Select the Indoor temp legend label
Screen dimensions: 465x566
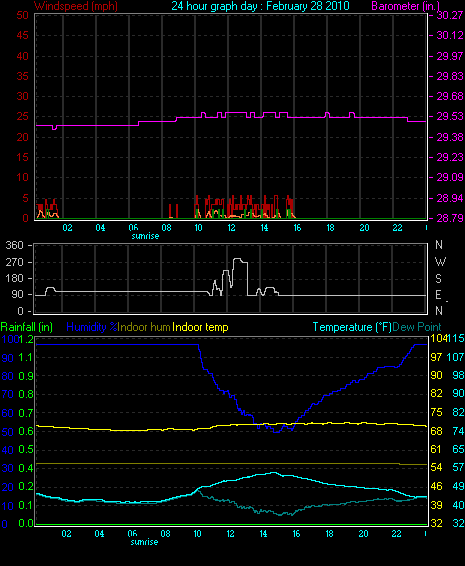click(200, 327)
